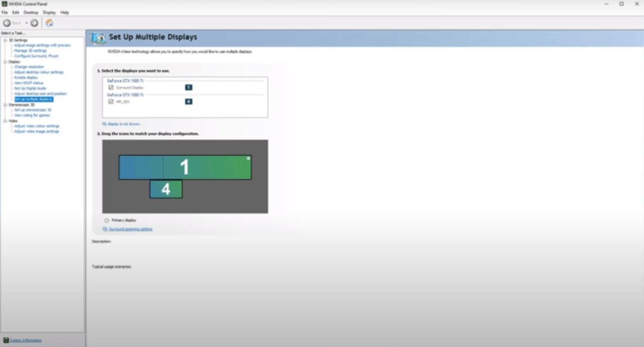Click the NVIDIA Control Panel title icon
This screenshot has height=347, width=644.
(4, 4)
